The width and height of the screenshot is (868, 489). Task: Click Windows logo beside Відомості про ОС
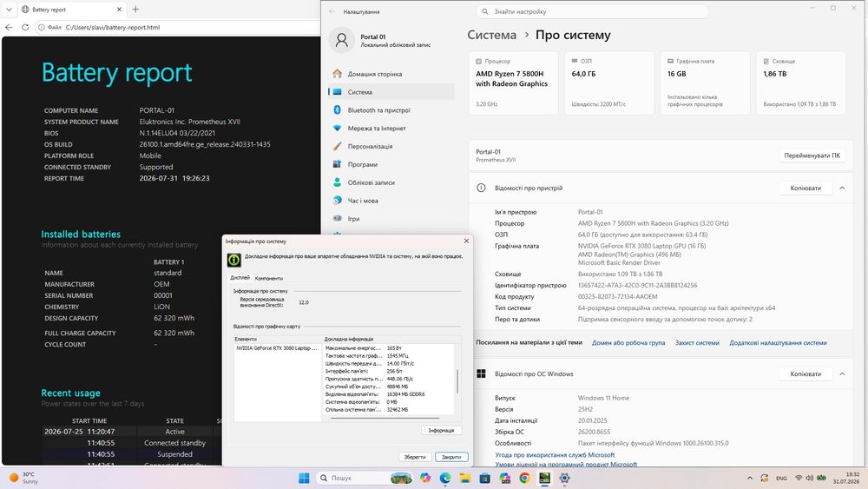tap(481, 373)
